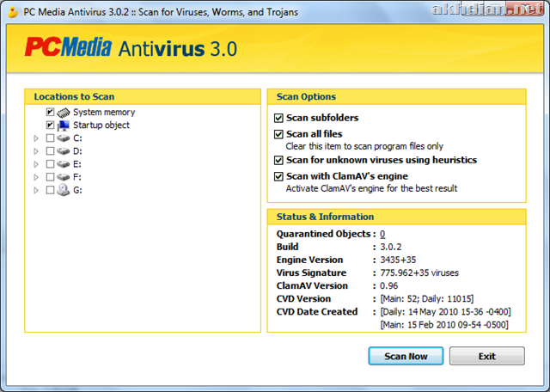Screen dimensions: 550x392
Task: Disable Scan all files checkbox
Action: 278,134
